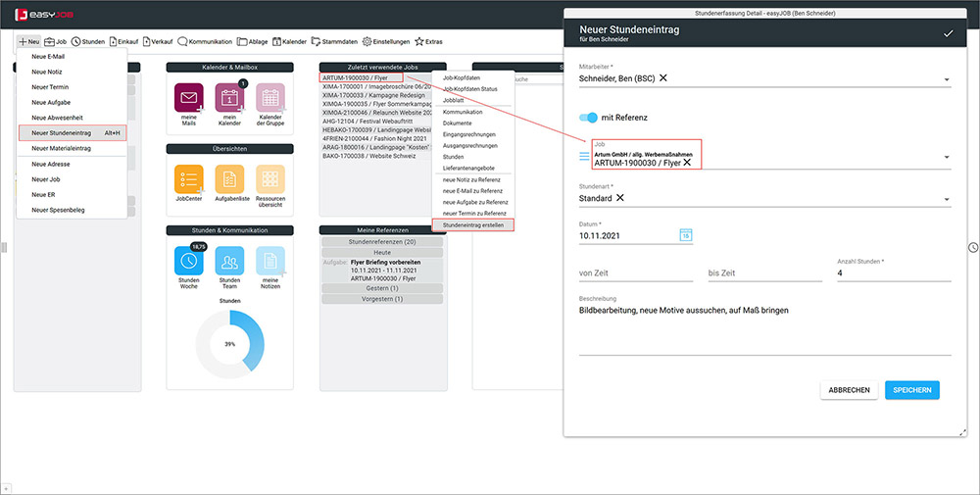Open the JobCenter overview icon
Viewport: 980px width, 495px height.
189,179
